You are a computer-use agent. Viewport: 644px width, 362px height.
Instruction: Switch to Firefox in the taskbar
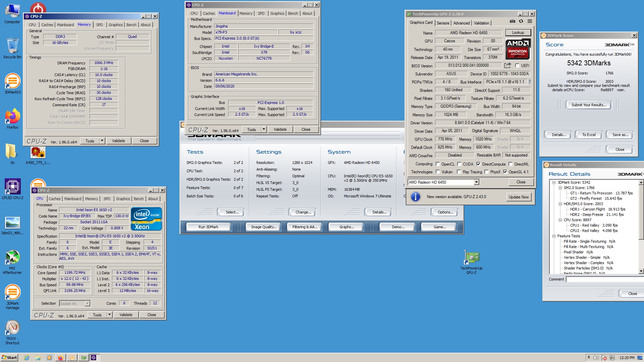click(60, 358)
